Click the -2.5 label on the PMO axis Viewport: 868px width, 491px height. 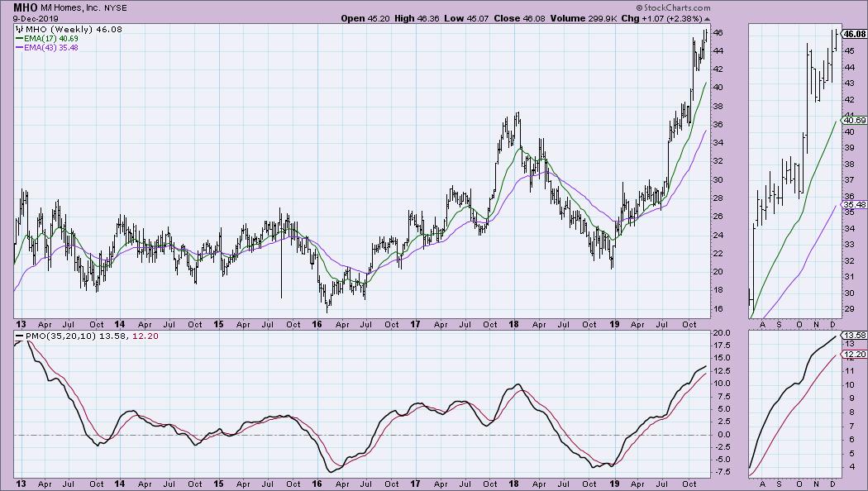tap(722, 446)
